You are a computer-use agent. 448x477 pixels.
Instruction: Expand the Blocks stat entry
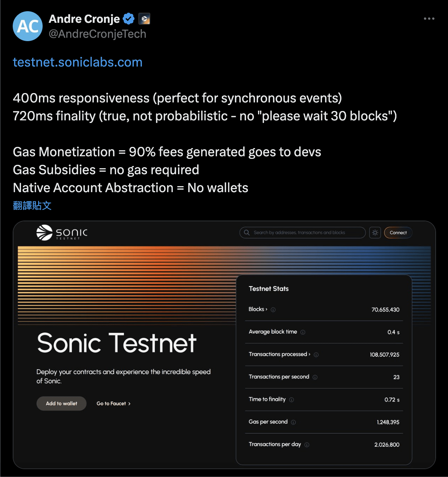point(266,309)
